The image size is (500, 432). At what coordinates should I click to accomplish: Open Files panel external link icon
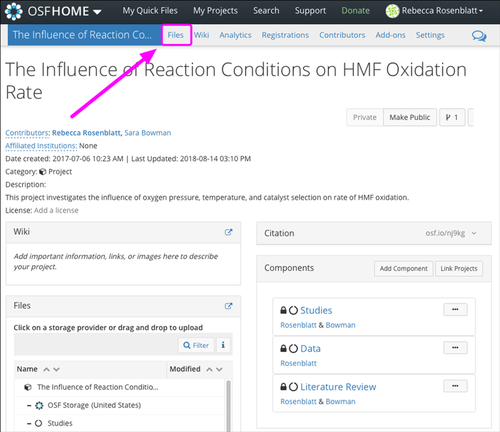(x=228, y=306)
